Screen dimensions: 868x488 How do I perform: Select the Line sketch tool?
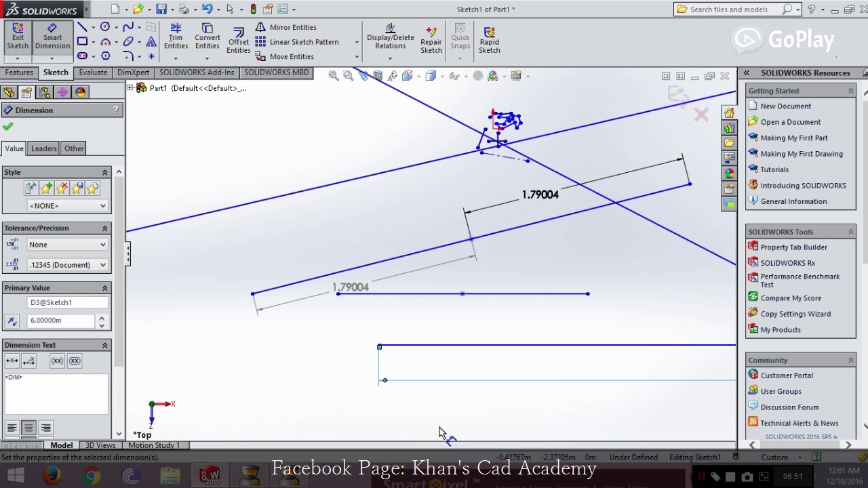point(82,27)
